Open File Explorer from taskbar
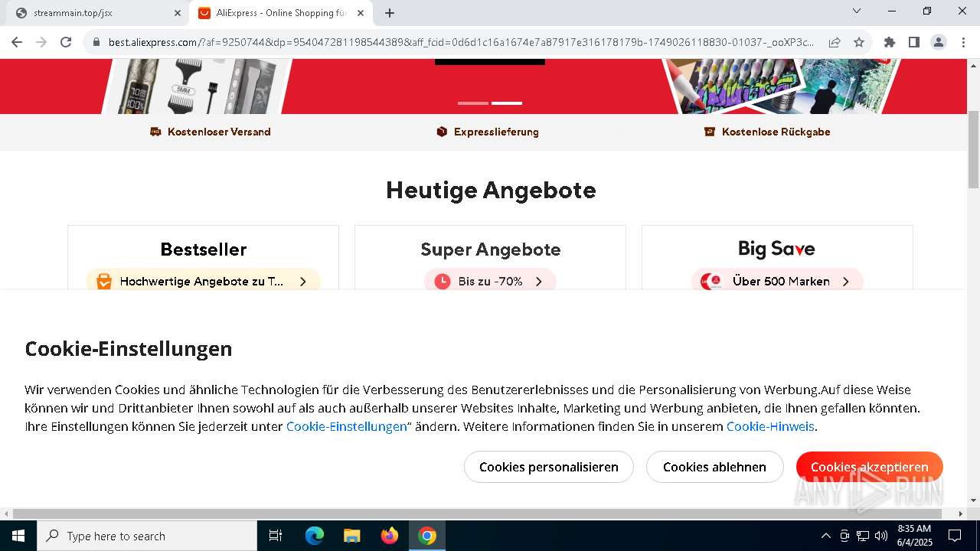Image resolution: width=980 pixels, height=551 pixels. [352, 536]
